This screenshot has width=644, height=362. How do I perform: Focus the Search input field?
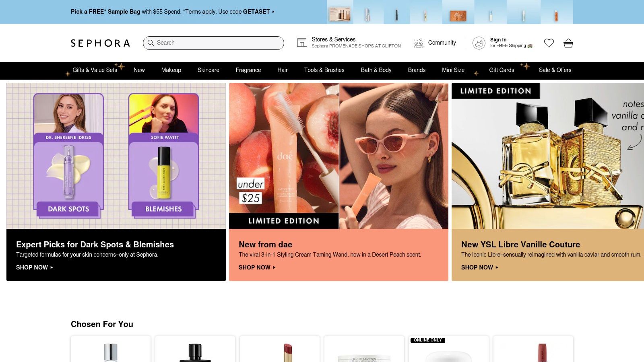coord(213,43)
